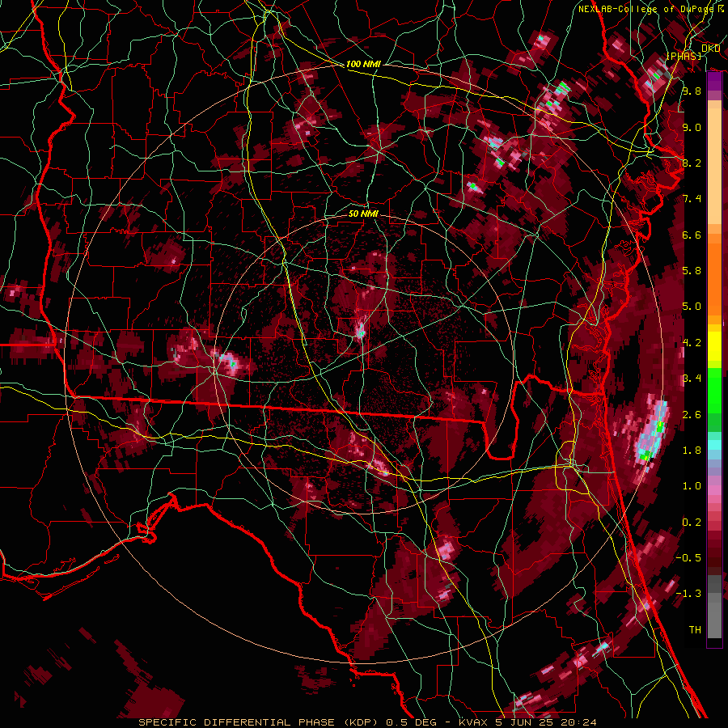Click the 1.0 value on color scale

click(x=692, y=486)
